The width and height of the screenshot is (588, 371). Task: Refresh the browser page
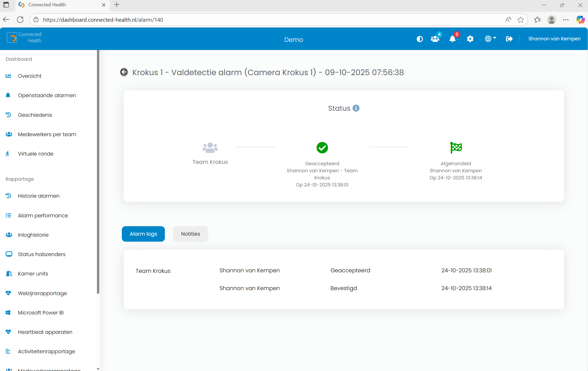click(x=20, y=20)
